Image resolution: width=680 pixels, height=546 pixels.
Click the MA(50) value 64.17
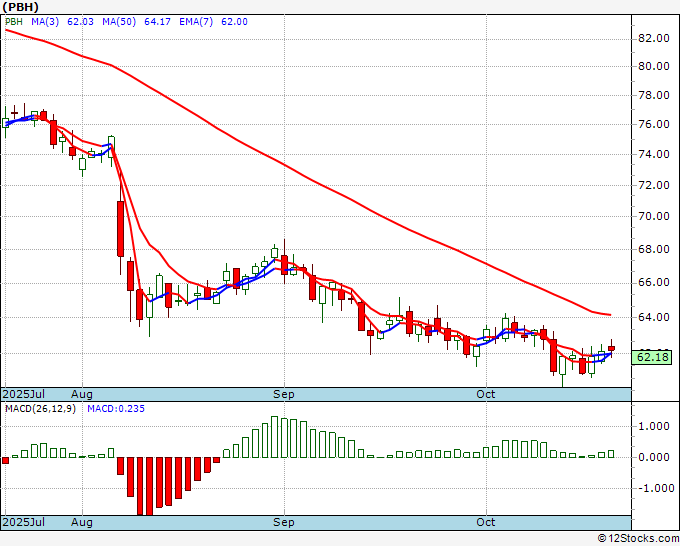[x=157, y=22]
